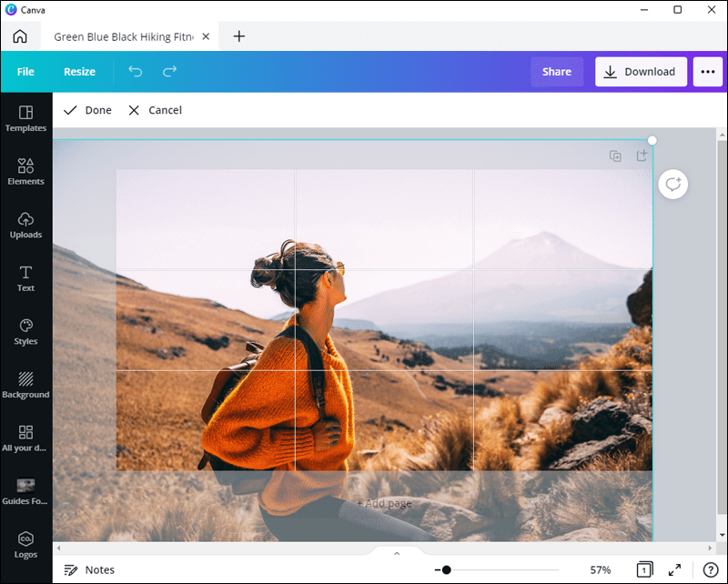The width and height of the screenshot is (728, 584).
Task: Open the Background panel
Action: pyautogui.click(x=25, y=386)
